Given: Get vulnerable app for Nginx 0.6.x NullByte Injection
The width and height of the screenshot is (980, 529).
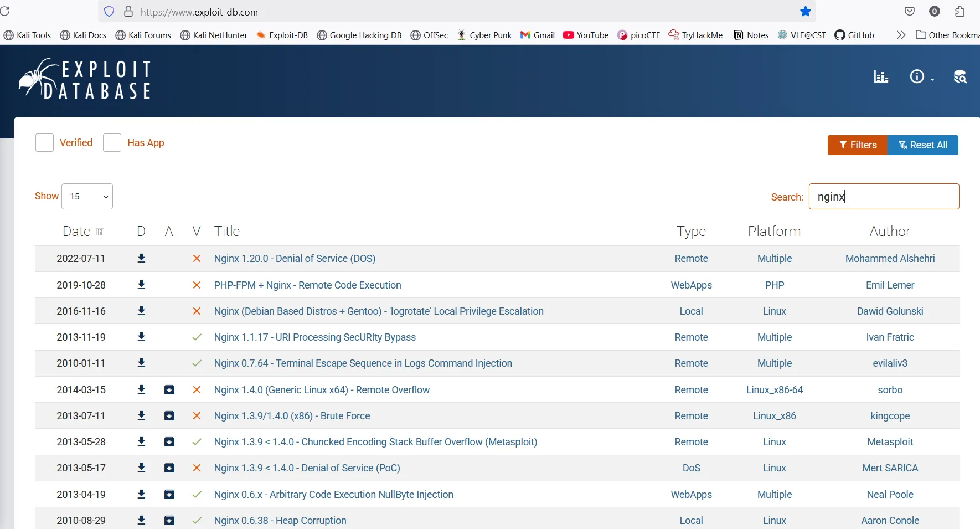Looking at the screenshot, I should pyautogui.click(x=169, y=495).
